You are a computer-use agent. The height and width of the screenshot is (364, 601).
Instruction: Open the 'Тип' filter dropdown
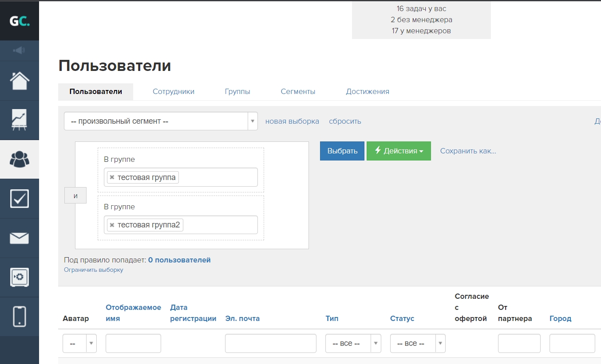(x=353, y=344)
